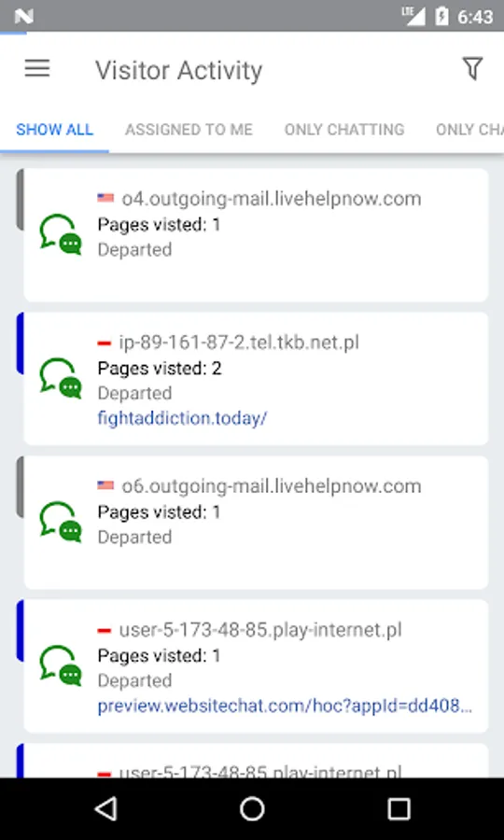This screenshot has height=840, width=504.
Task: Tap US flag beside o4.outgoing-mail.livehelpnow.com
Action: point(105,198)
